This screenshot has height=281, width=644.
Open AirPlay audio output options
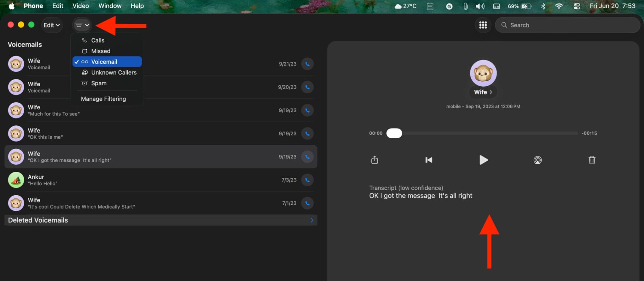(537, 160)
